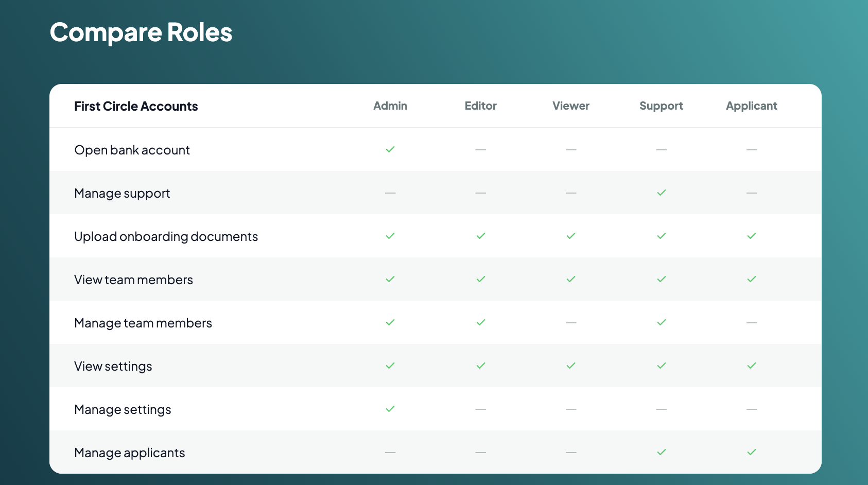
Task: Click Applicant checkmark for View settings
Action: click(x=752, y=366)
